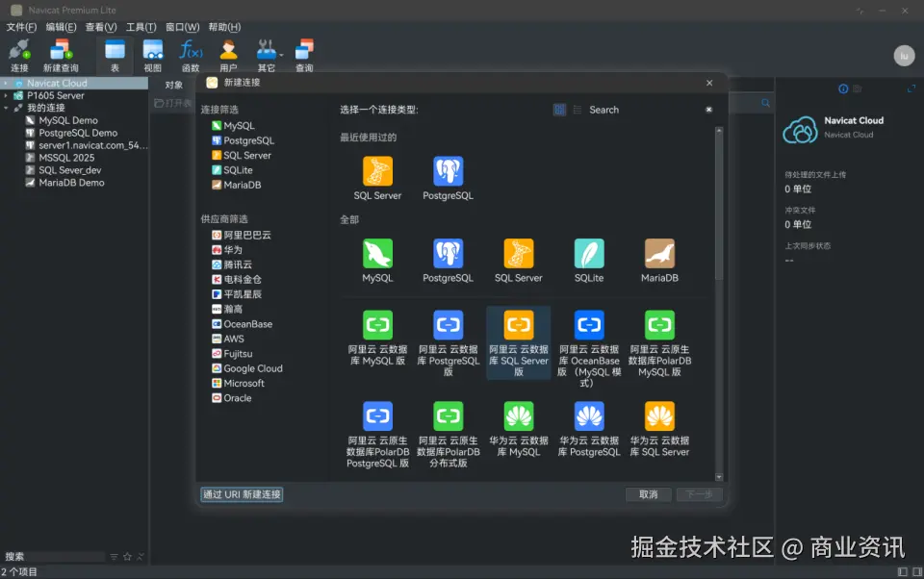Filter connections by MySQL
Screen dimensions: 924x579
click(x=233, y=125)
